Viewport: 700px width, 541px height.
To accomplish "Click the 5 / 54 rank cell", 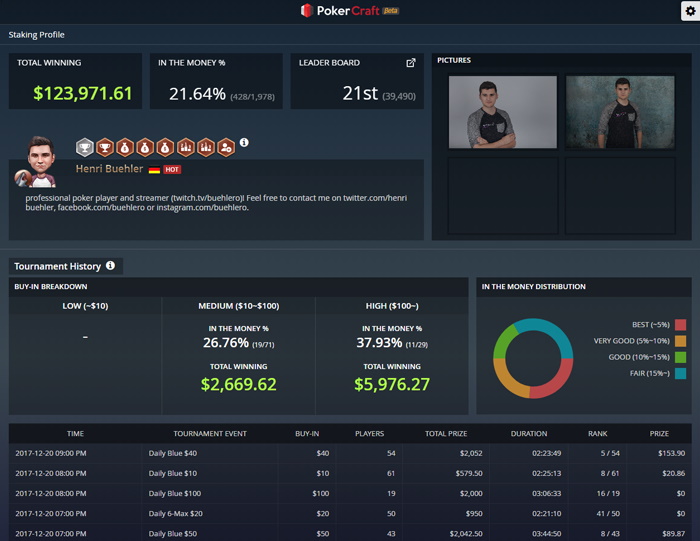I will pyautogui.click(x=610, y=453).
